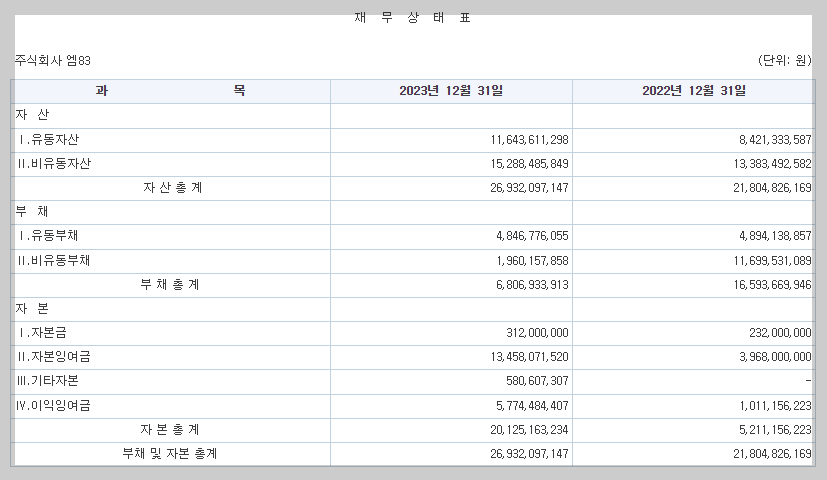827x480 pixels.
Task: Click the value 5,774,484,407
Action: click(532, 406)
